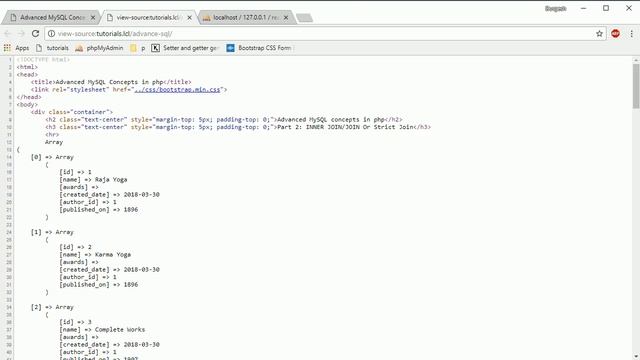Click the scrollbar down arrow
The image size is (640, 360).
636,356
